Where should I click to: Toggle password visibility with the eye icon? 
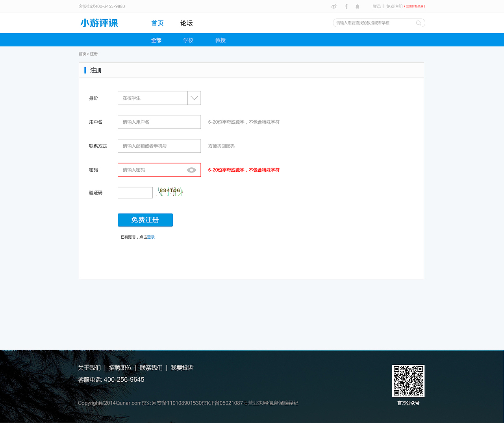[x=191, y=170]
